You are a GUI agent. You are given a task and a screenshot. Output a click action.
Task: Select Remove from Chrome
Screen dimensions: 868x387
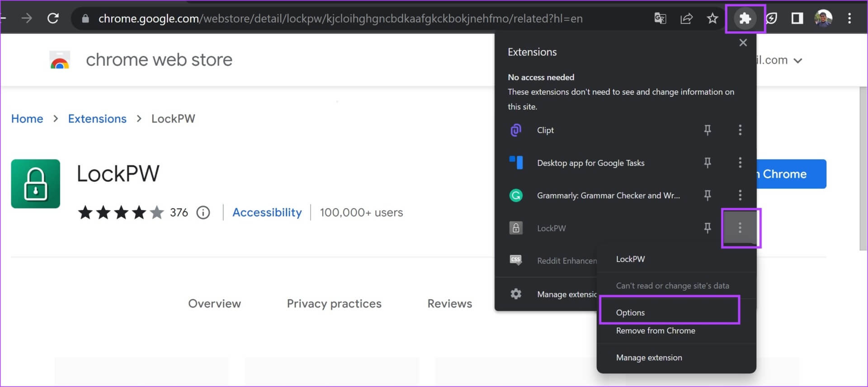coord(656,331)
